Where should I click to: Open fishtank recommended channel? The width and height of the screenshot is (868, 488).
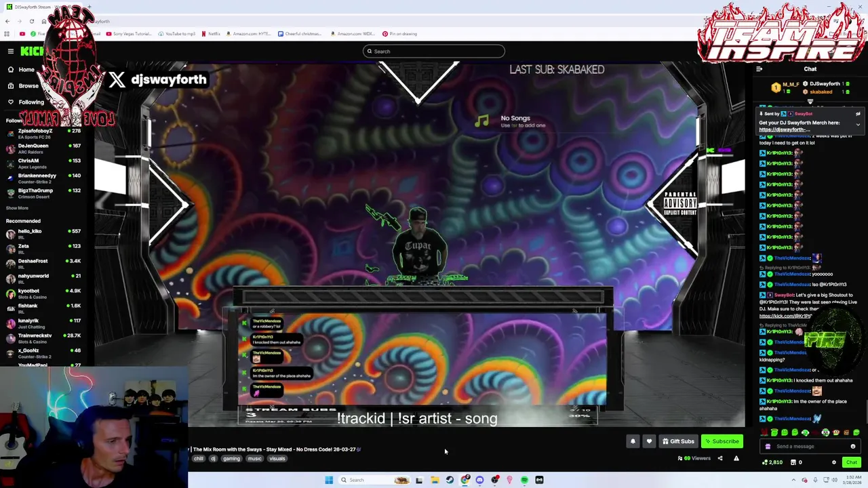(x=44, y=308)
